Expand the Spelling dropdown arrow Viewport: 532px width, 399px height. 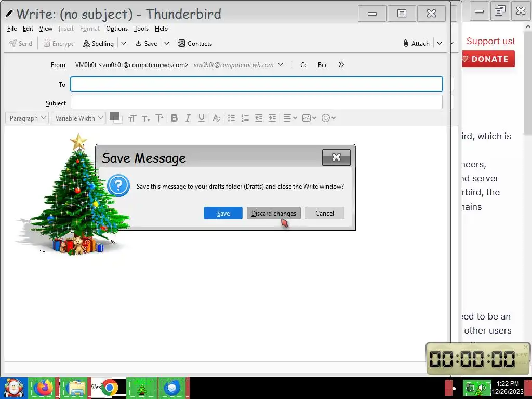124,43
